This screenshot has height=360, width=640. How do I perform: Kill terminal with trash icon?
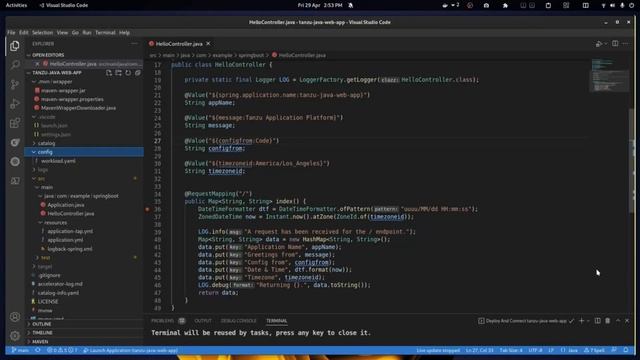click(x=608, y=321)
